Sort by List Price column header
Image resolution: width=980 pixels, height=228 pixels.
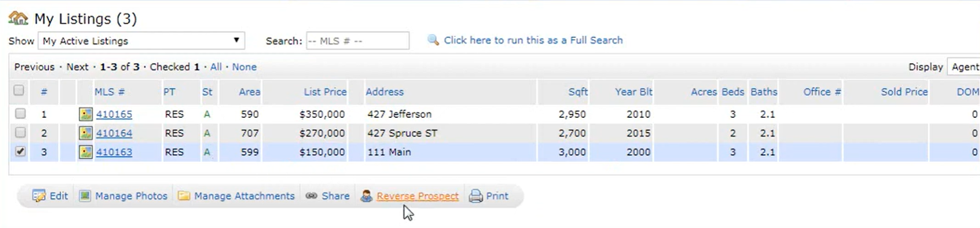(325, 92)
